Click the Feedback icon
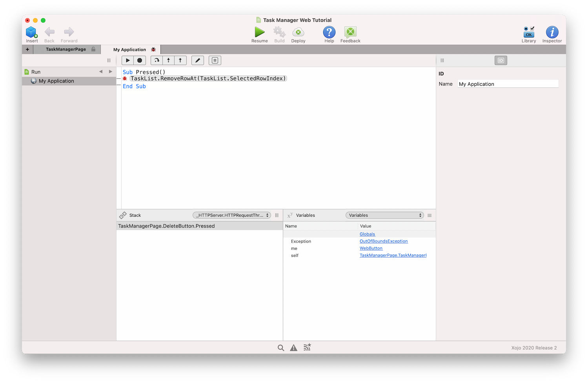The image size is (588, 383). pyautogui.click(x=350, y=33)
